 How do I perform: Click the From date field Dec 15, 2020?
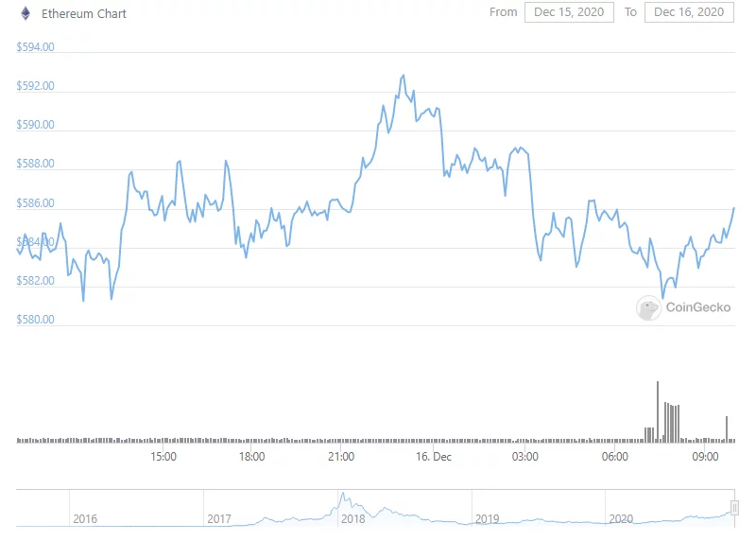coord(569,12)
